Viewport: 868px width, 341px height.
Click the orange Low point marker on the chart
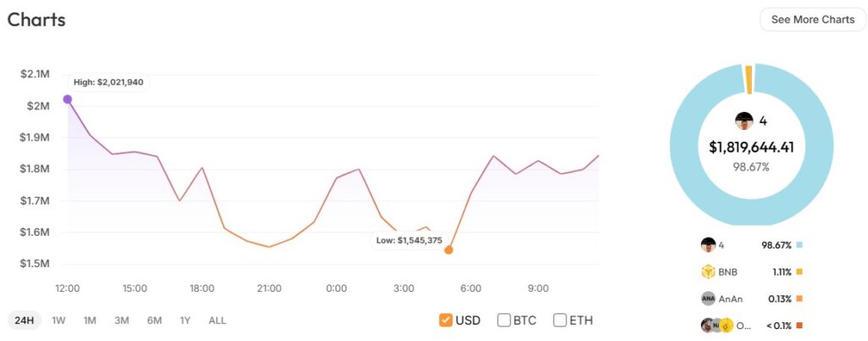coord(448,249)
